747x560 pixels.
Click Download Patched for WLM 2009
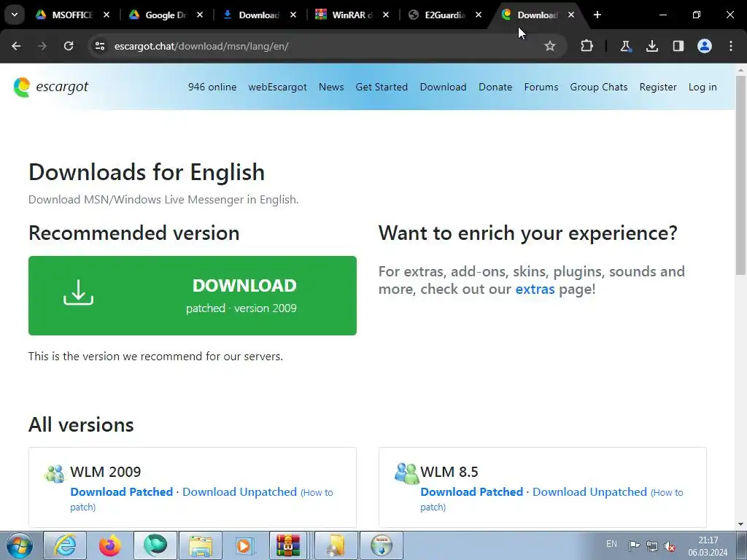pos(122,492)
